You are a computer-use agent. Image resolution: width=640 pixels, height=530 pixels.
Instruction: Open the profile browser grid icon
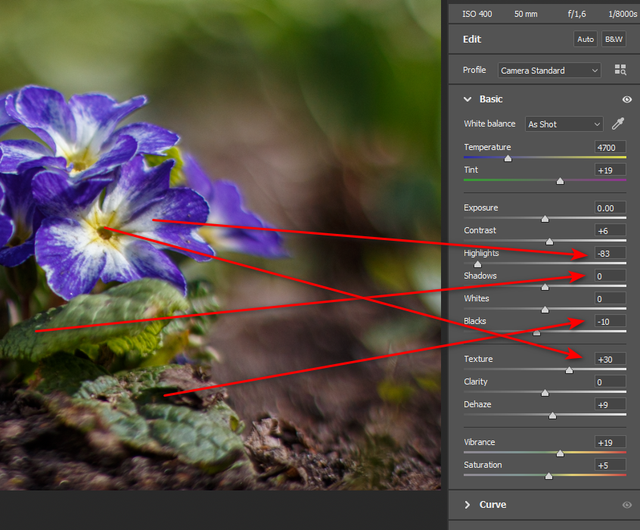pos(620,71)
